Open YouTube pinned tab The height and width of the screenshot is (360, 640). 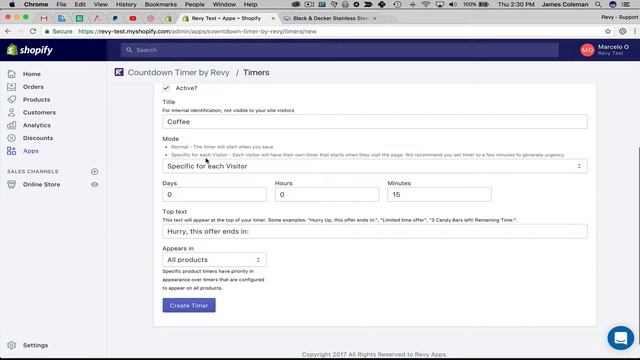pyautogui.click(x=133, y=18)
